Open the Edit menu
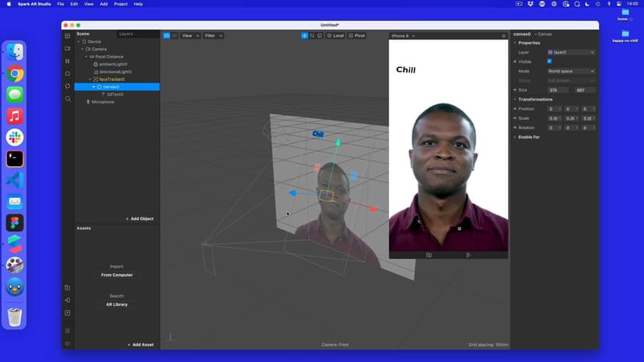This screenshot has width=644, height=362. pos(74,4)
